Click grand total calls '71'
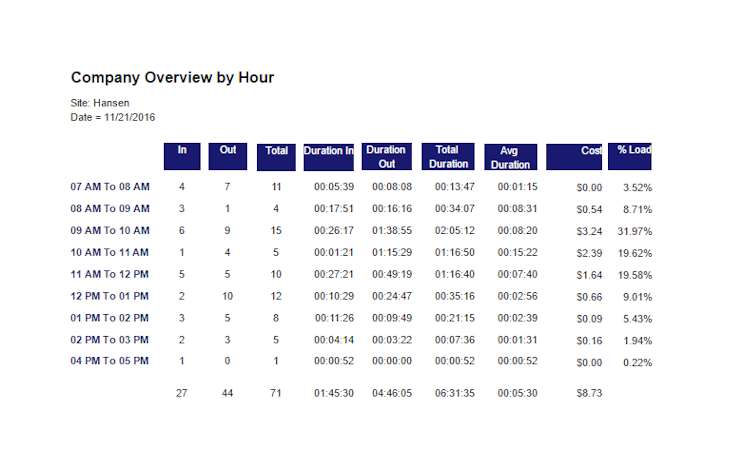 (x=276, y=393)
